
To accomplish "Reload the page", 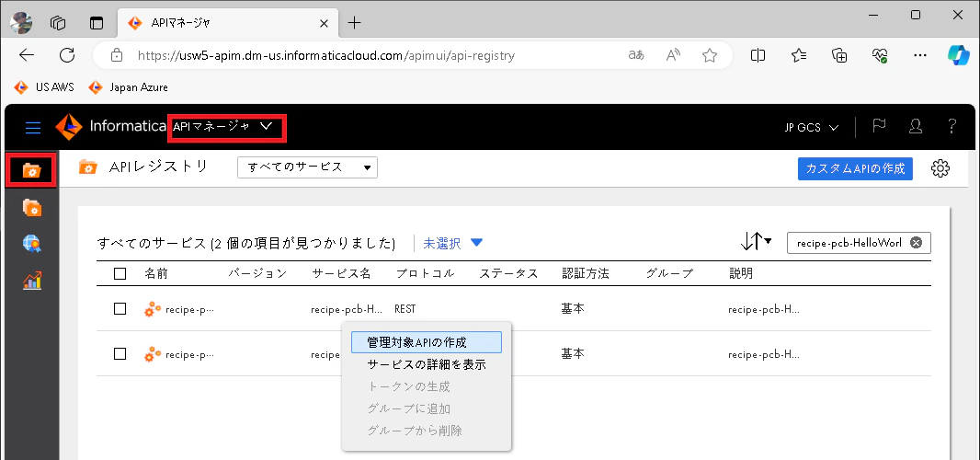I will pyautogui.click(x=67, y=55).
